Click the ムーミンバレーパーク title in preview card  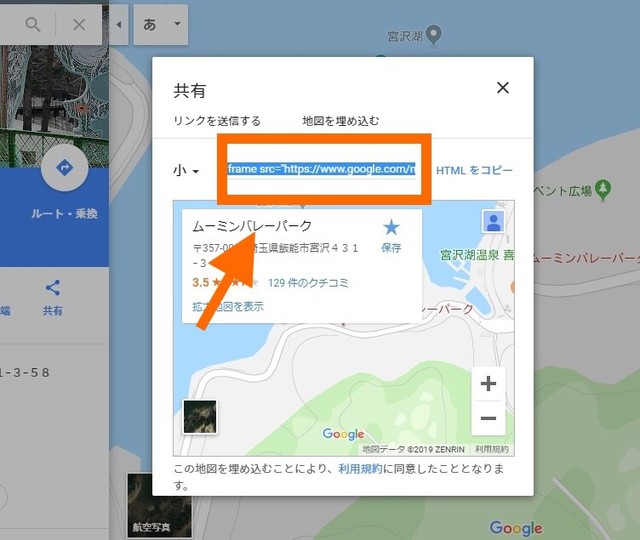252,225
